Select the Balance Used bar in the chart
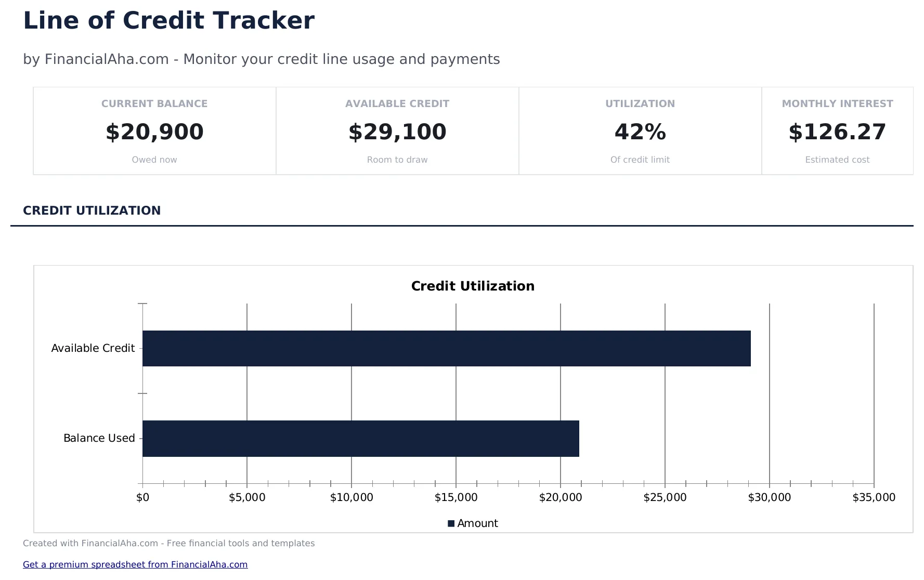Image resolution: width=924 pixels, height=580 pixels. point(360,438)
